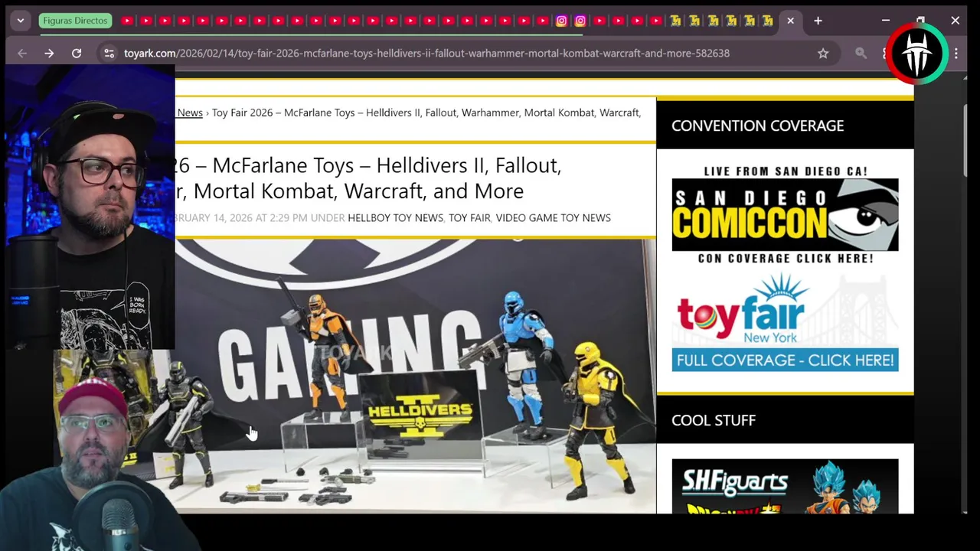
Task: View site information icon in address bar
Action: pyautogui.click(x=109, y=53)
